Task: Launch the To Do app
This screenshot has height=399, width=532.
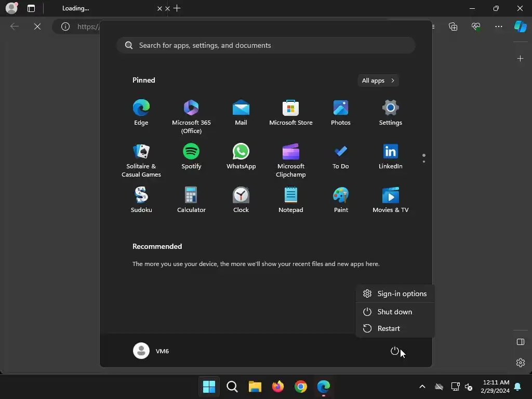Action: 341,156
